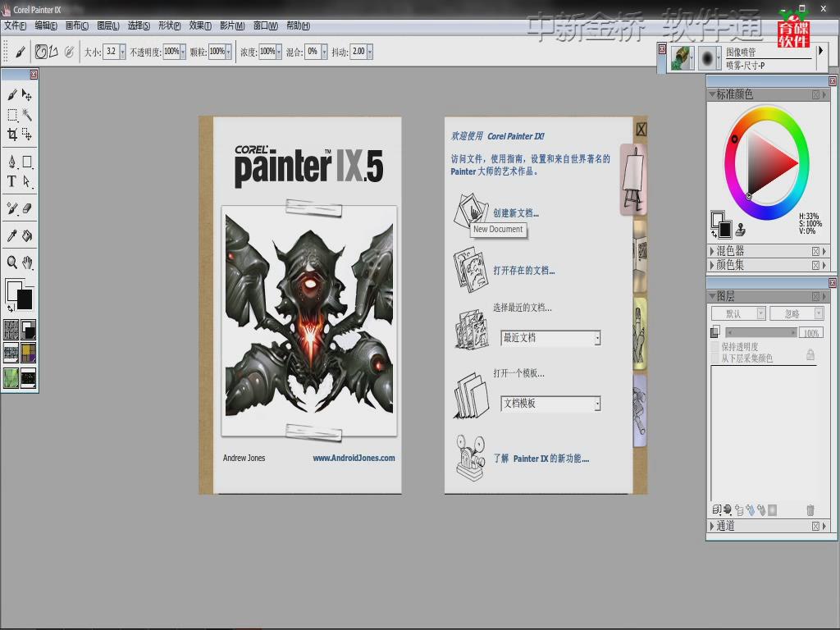Click the brush icon in the property bar

tap(20, 52)
